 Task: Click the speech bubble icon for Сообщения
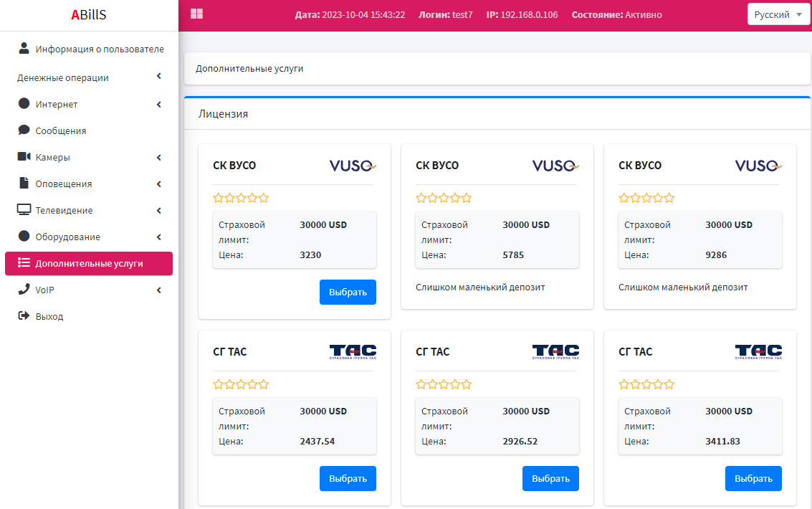click(x=24, y=130)
